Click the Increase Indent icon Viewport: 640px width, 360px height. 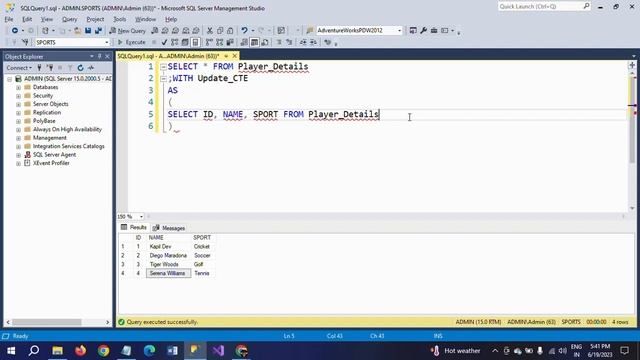[313, 42]
